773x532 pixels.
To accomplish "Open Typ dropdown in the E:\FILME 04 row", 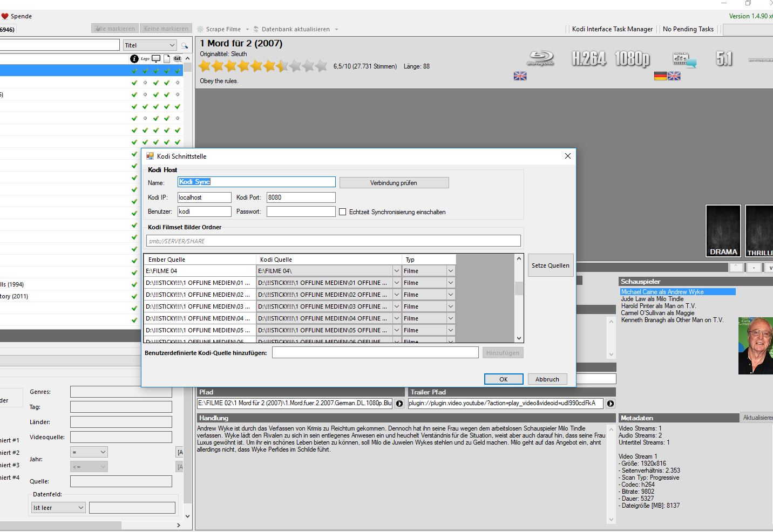I will (450, 271).
